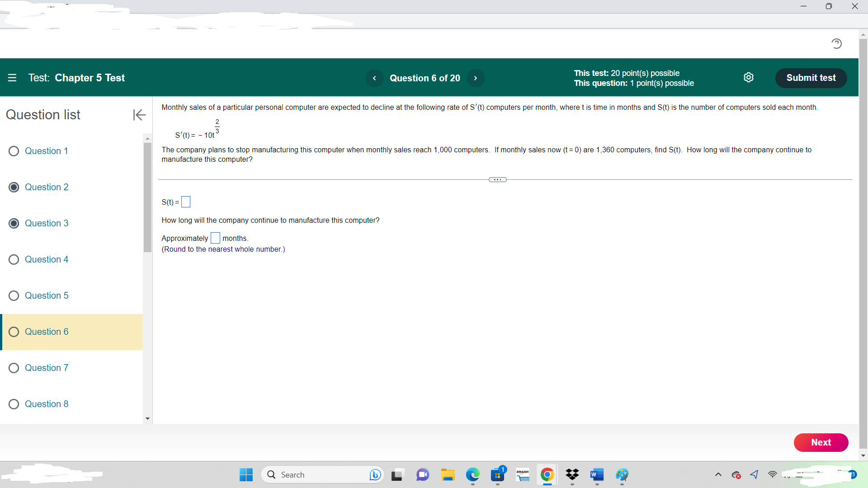
Task: Open Question 5 in the list
Action: (47, 296)
